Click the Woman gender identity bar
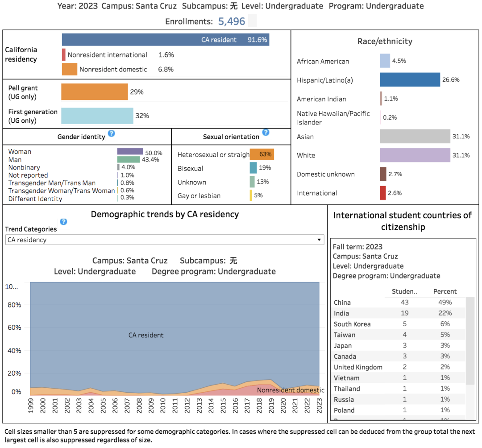The width and height of the screenshot is (482, 448). pyautogui.click(x=130, y=151)
